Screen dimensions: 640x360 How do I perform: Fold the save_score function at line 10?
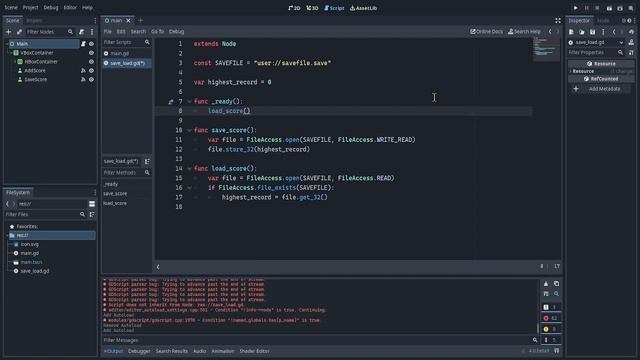(x=189, y=130)
